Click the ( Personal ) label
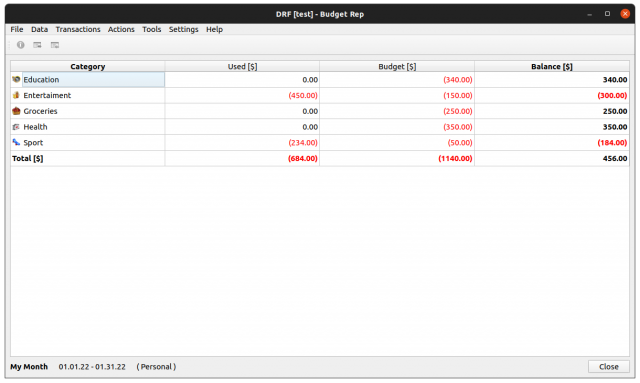 click(156, 367)
